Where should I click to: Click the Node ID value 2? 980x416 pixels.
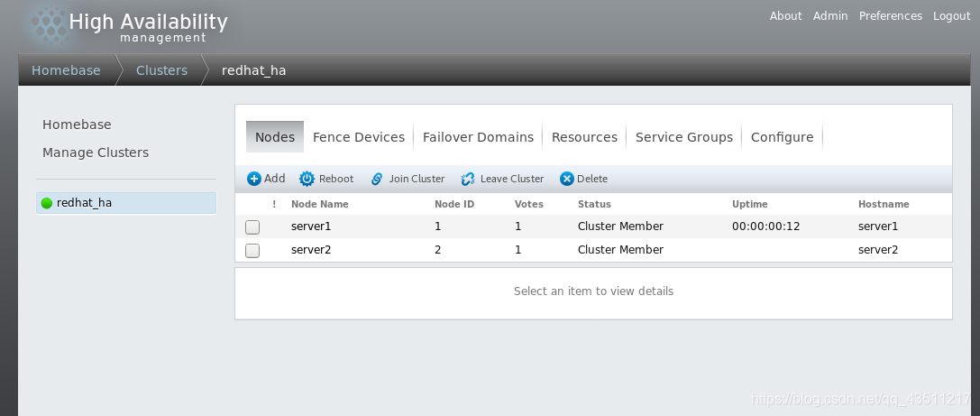(437, 250)
